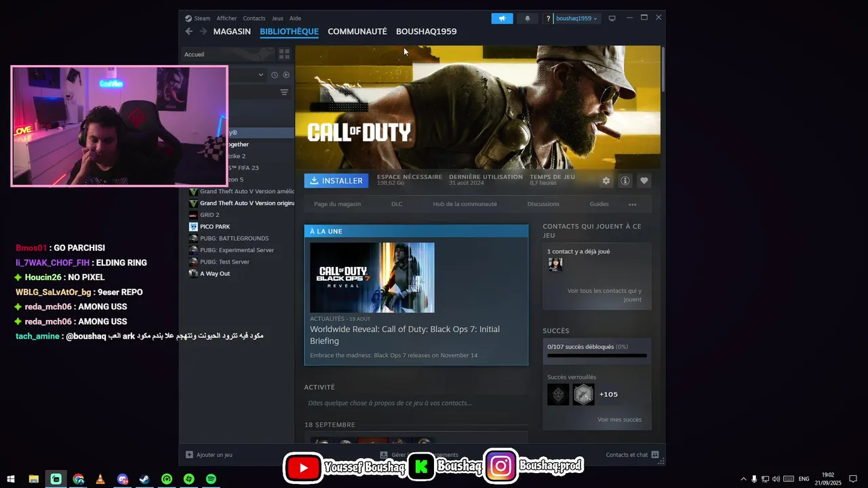
Task: Click the game information icon
Action: pyautogui.click(x=625, y=181)
